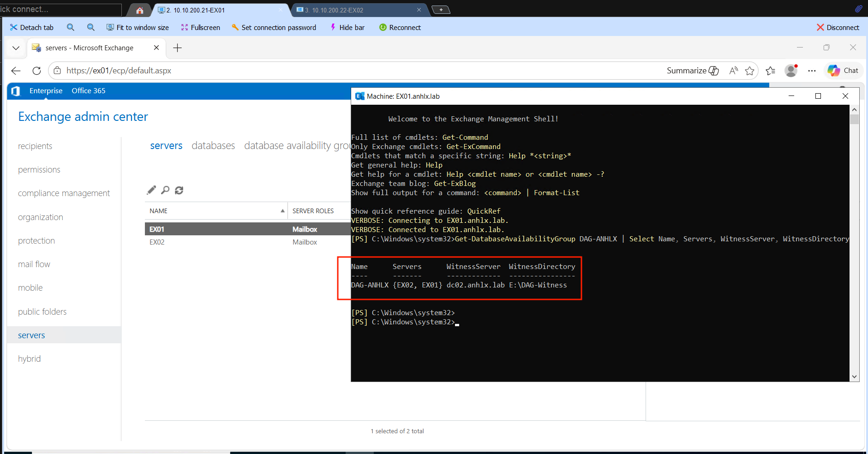The width and height of the screenshot is (868, 454).
Task: Select the EX02 server row
Action: click(x=248, y=242)
